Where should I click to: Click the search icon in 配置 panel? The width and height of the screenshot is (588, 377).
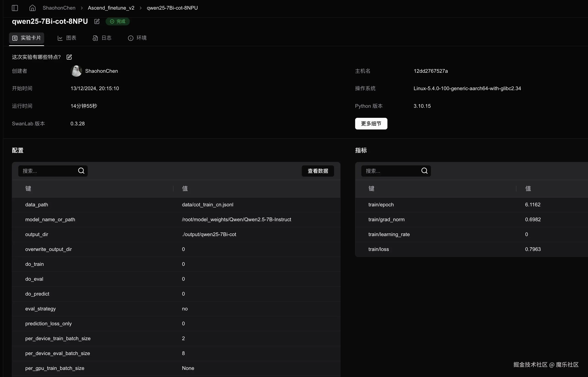click(x=81, y=171)
